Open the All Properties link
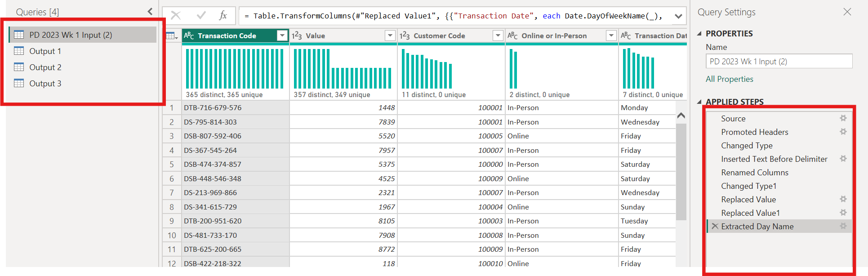Image resolution: width=868 pixels, height=276 pixels. [x=729, y=79]
